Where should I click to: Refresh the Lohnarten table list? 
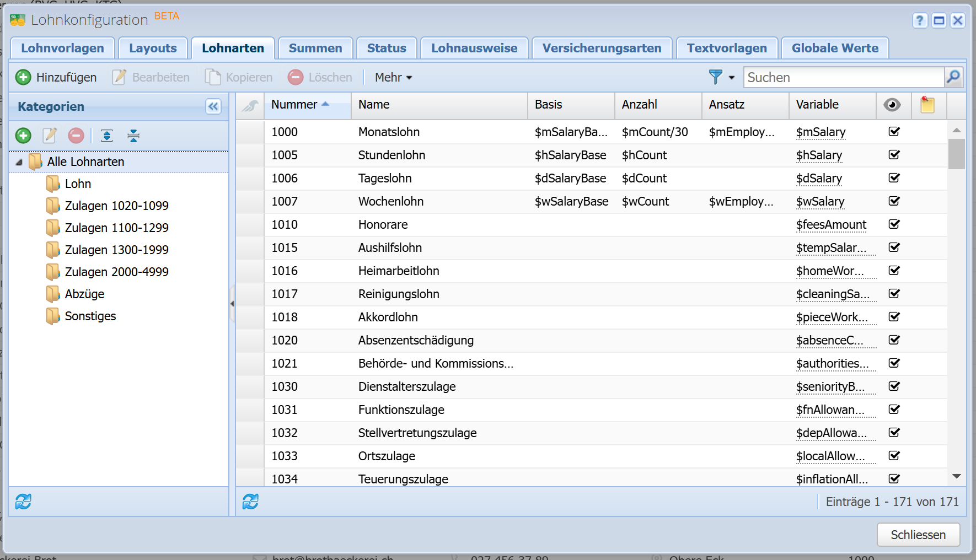(250, 502)
